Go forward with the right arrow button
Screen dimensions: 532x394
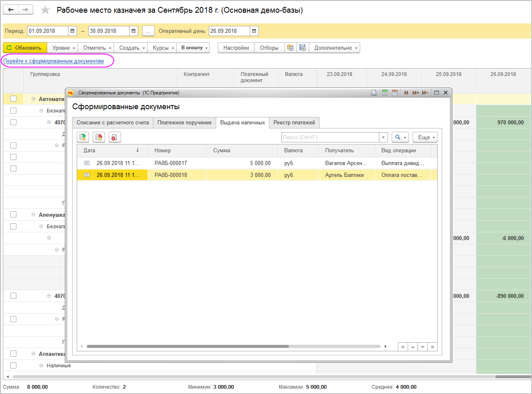point(25,10)
